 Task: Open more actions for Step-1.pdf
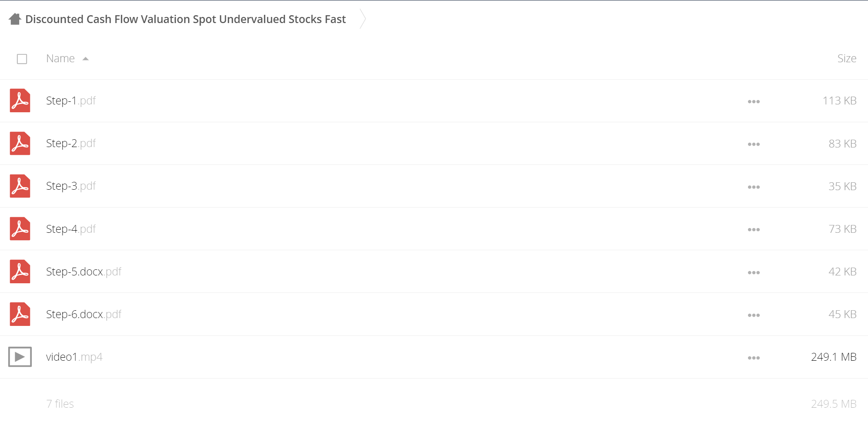click(x=754, y=101)
